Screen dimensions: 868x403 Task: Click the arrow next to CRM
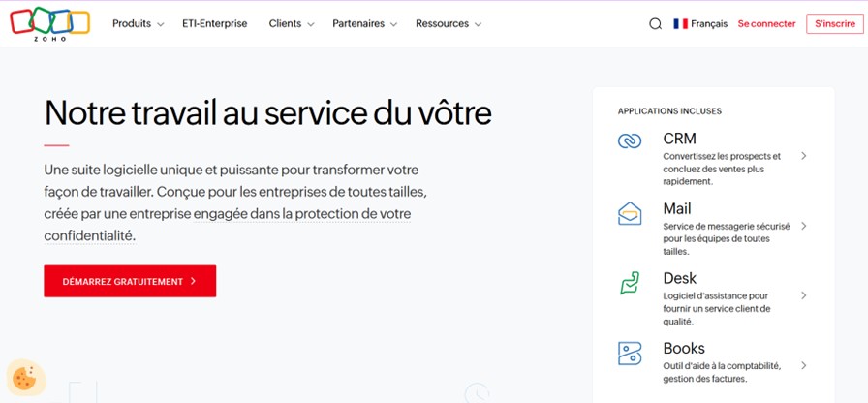pyautogui.click(x=804, y=156)
